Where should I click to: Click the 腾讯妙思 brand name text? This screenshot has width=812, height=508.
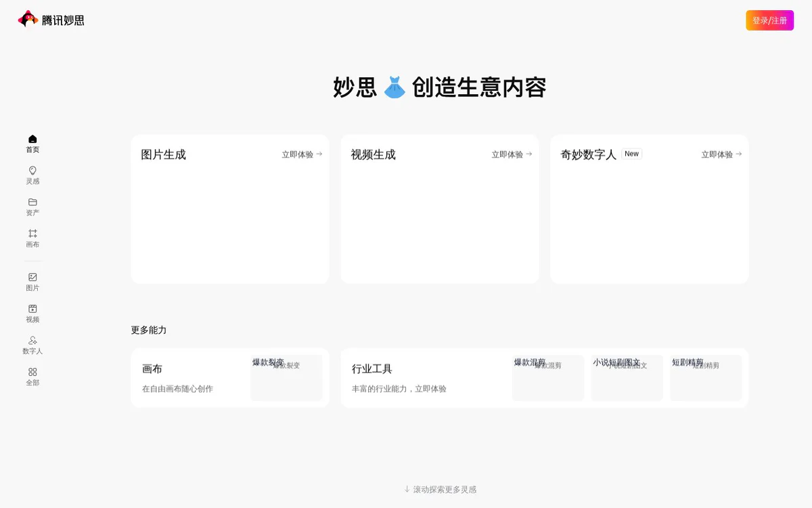pyautogui.click(x=63, y=20)
